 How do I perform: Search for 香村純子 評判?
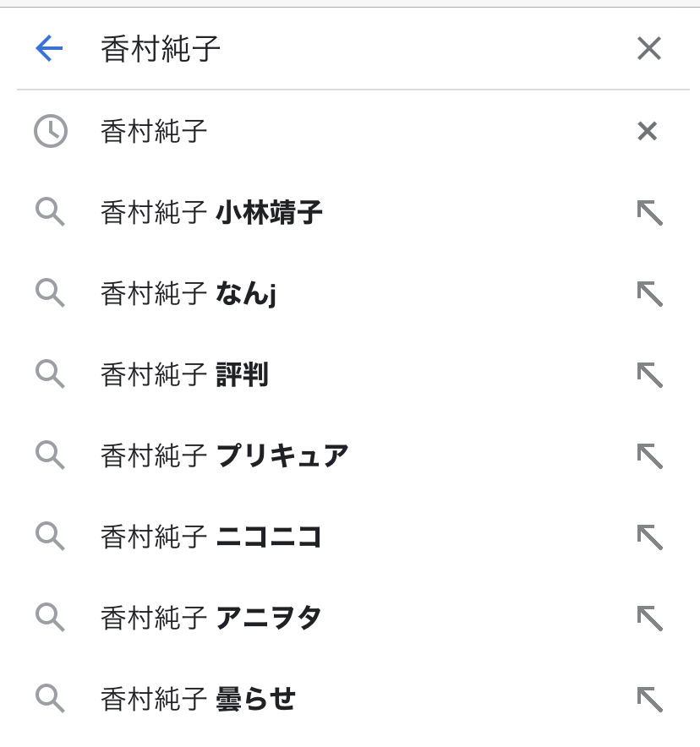[x=184, y=374]
